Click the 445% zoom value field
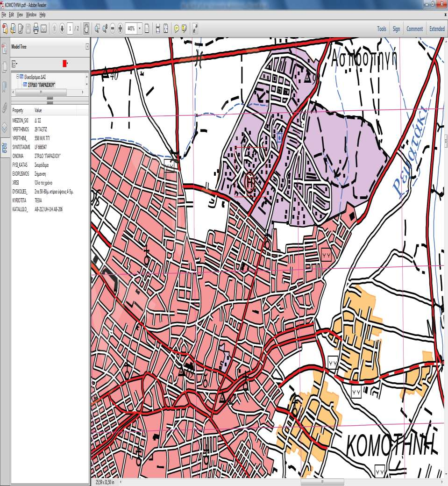 coord(131,29)
